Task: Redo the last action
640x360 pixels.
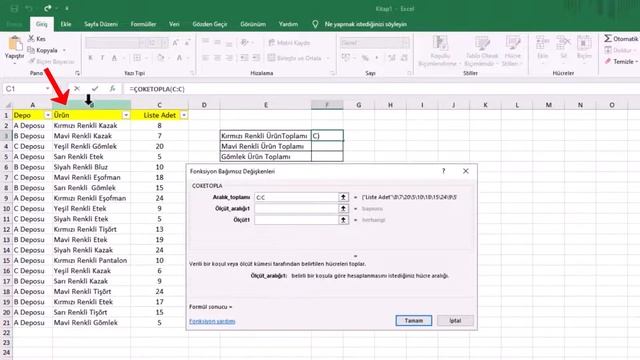Action: coord(48,9)
